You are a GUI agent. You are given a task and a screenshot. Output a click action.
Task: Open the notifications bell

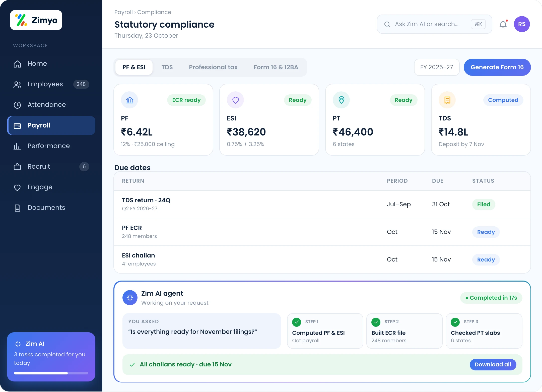[503, 24]
